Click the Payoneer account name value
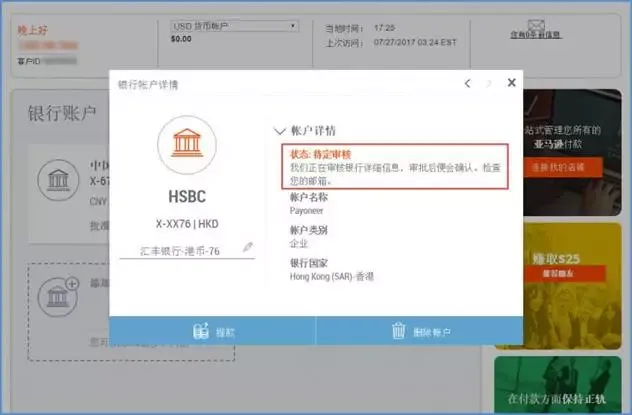This screenshot has height=415, width=632. [306, 211]
